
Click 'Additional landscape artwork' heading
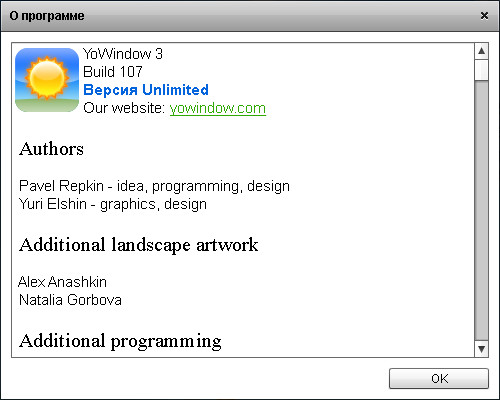[x=138, y=245]
